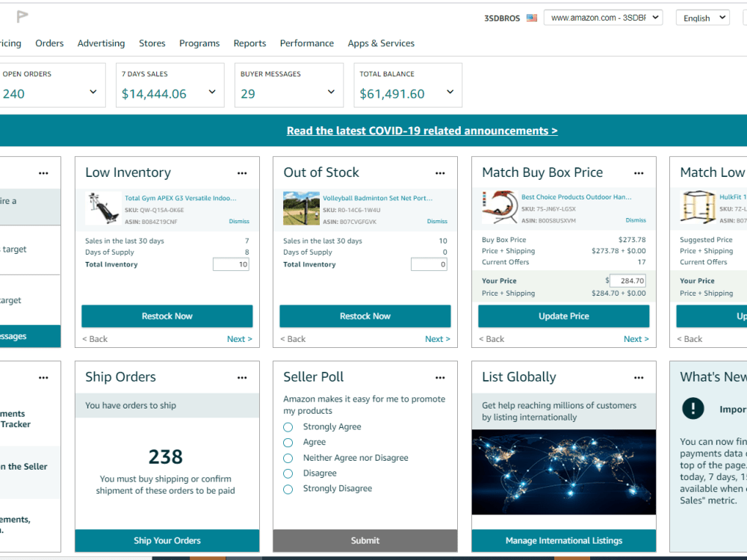Open Seller Poll card options menu
This screenshot has width=747, height=560.
(x=440, y=378)
